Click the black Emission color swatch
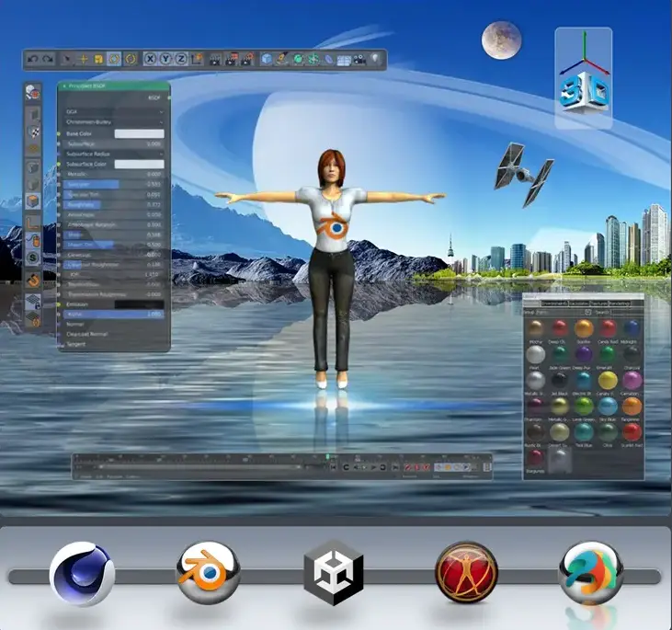The height and width of the screenshot is (630, 672). coord(140,304)
